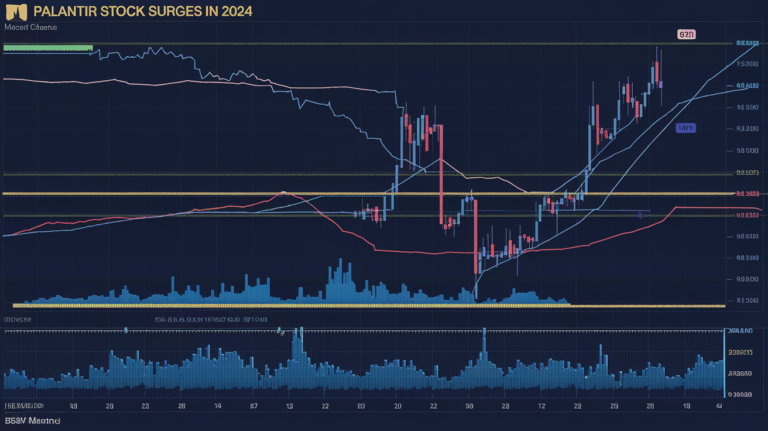The image size is (768, 431).
Task: Click the date label '67' on the time axis
Action: [x=253, y=406]
